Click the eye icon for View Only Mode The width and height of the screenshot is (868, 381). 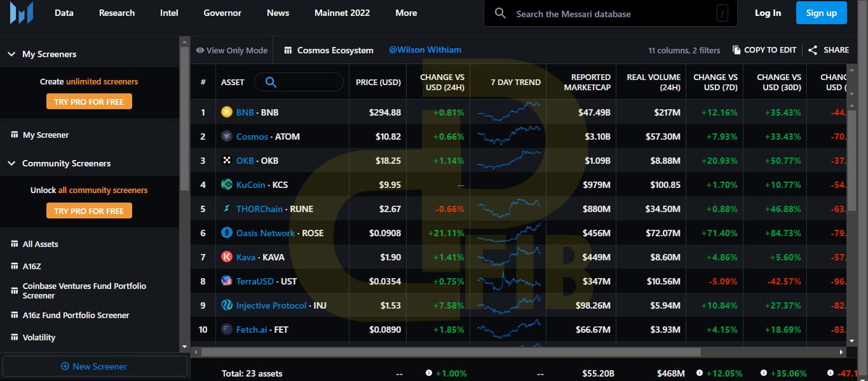pos(200,50)
